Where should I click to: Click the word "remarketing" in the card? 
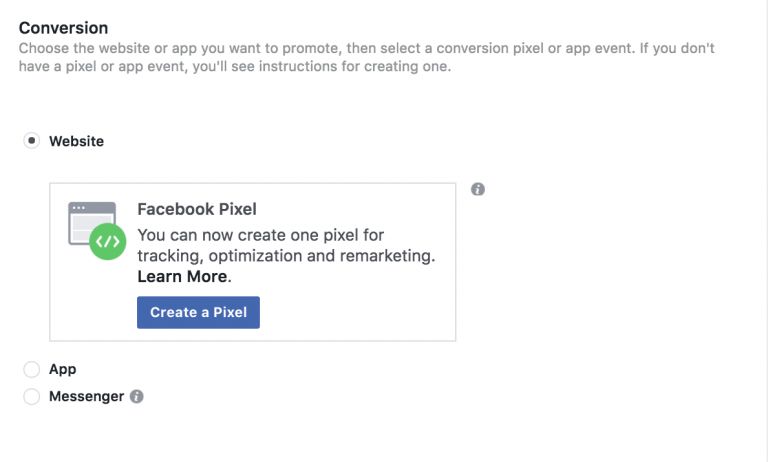pyautogui.click(x=387, y=256)
